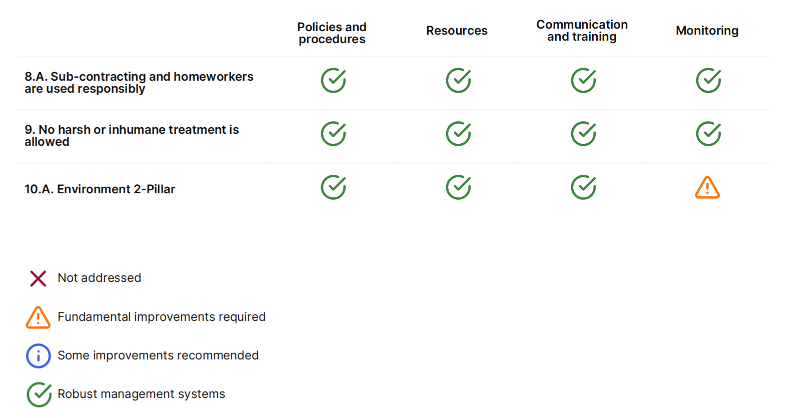The image size is (786, 418).
Task: Click harsh treatment Communication and training checkmark
Action: coord(583,133)
